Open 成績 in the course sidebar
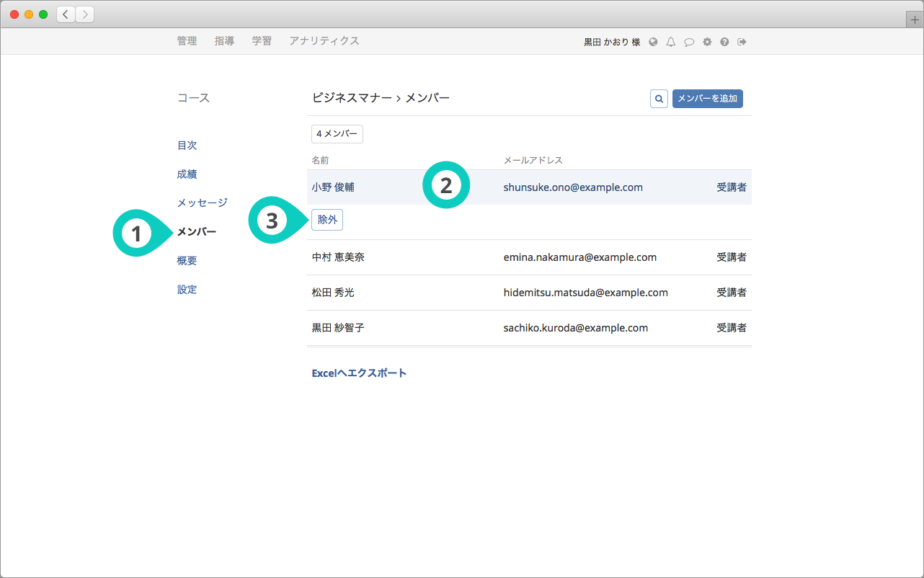The height and width of the screenshot is (578, 924). 187,174
